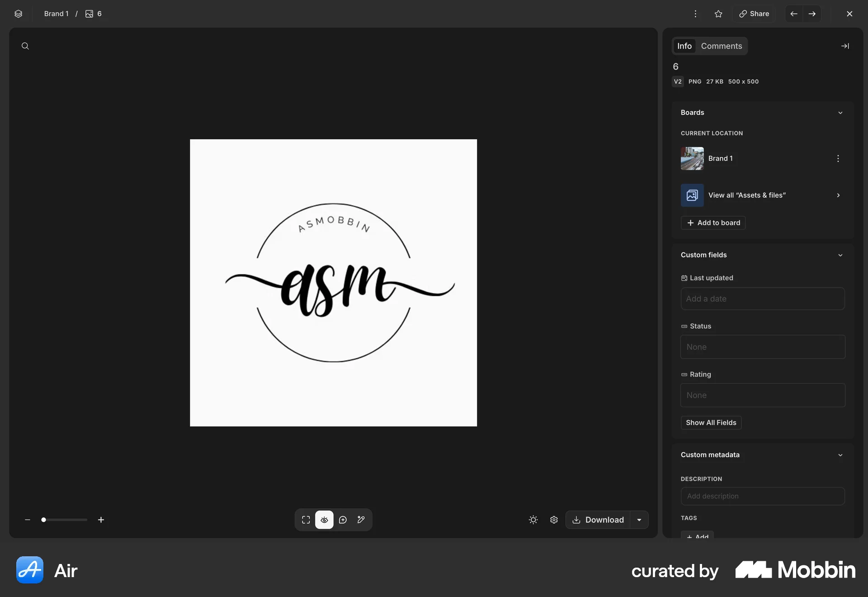Click the Last updated date field
The width and height of the screenshot is (868, 597).
763,298
